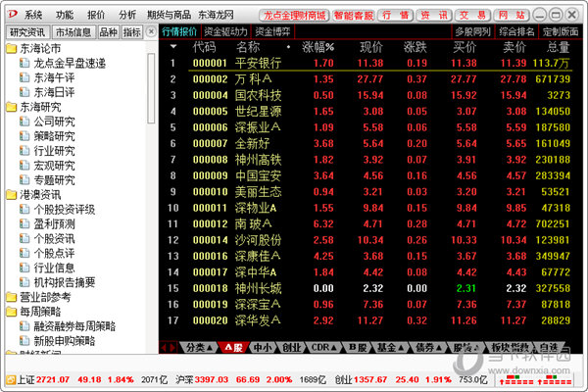The height and width of the screenshot is (392, 588).
Task: Click document icon beside 个股投资评级
Action: [x=24, y=210]
